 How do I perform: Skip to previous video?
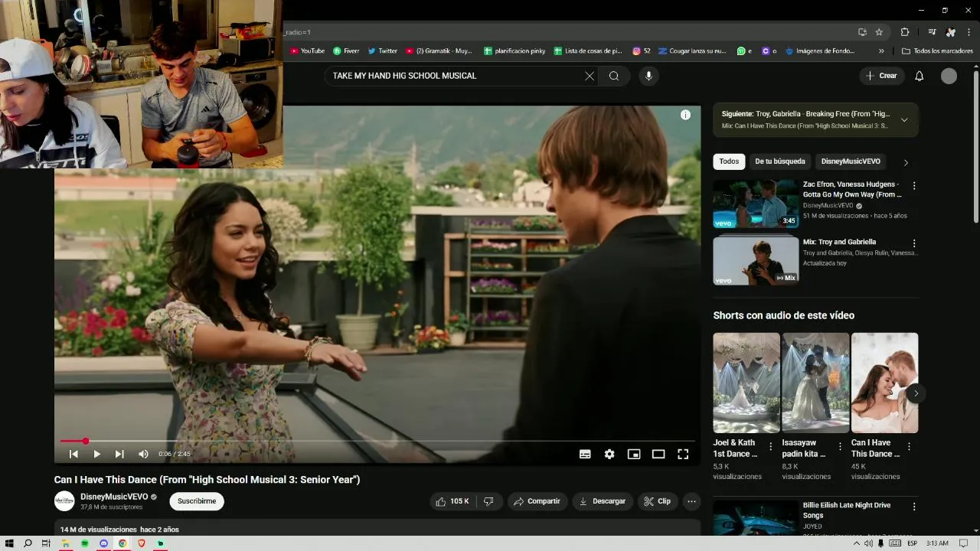coord(73,454)
